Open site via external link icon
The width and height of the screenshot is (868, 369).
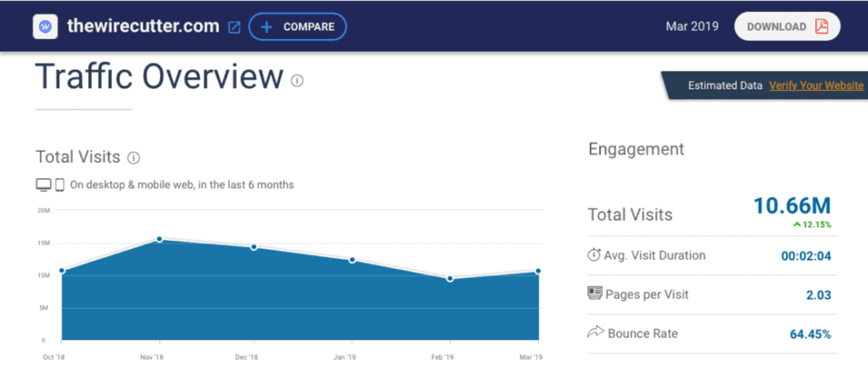tap(234, 27)
